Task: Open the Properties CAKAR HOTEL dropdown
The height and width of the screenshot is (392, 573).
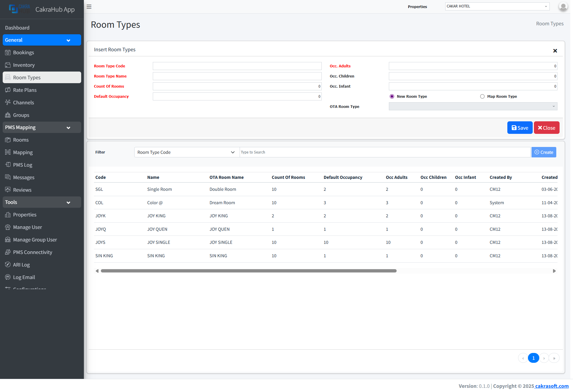Action: [497, 6]
